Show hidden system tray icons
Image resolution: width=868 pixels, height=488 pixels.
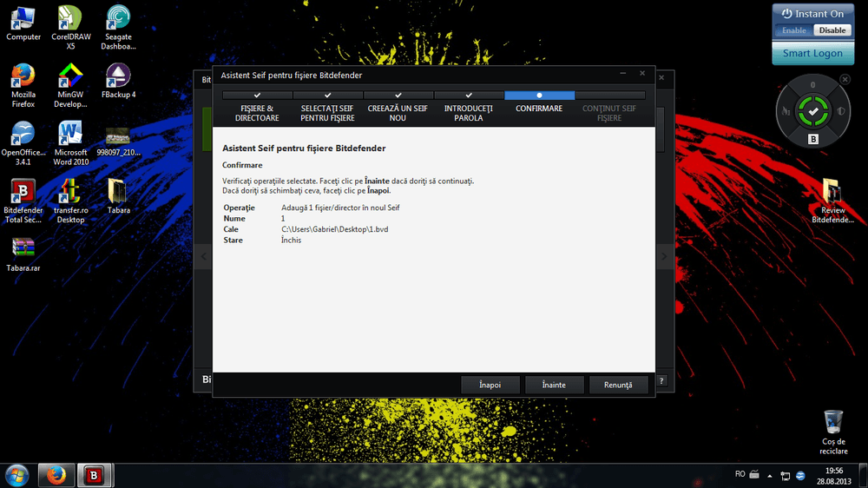(x=769, y=475)
